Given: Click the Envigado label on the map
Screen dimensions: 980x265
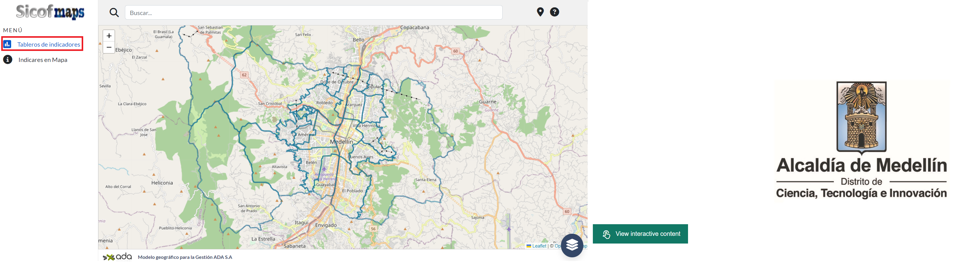Looking at the screenshot, I should pyautogui.click(x=326, y=225).
